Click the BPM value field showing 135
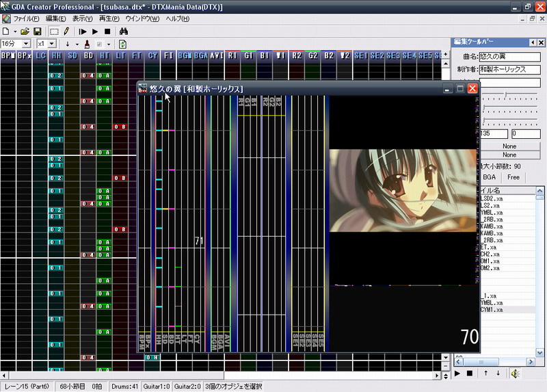Viewport: 547px width, 392px height. coord(494,133)
